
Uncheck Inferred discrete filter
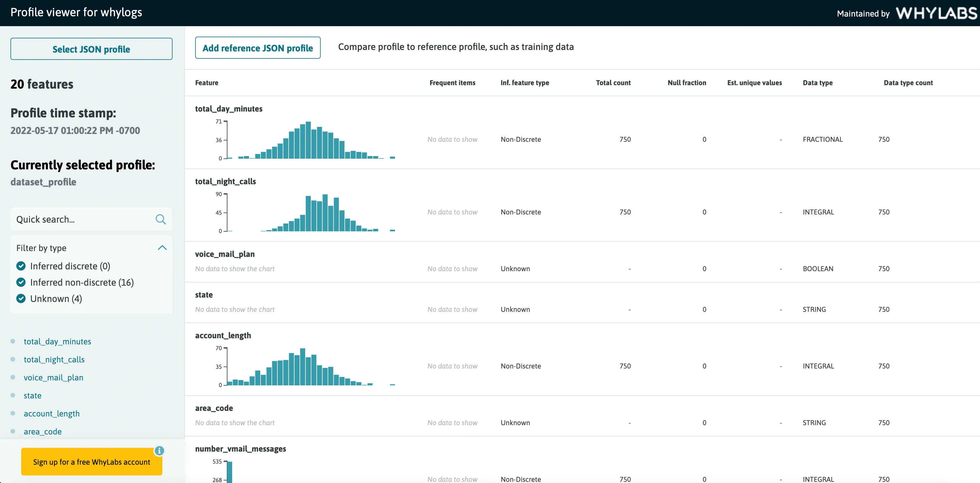click(21, 266)
